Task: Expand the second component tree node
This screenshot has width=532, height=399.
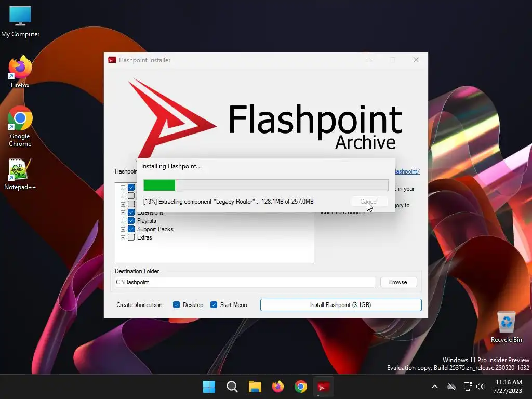Action: coord(123,196)
